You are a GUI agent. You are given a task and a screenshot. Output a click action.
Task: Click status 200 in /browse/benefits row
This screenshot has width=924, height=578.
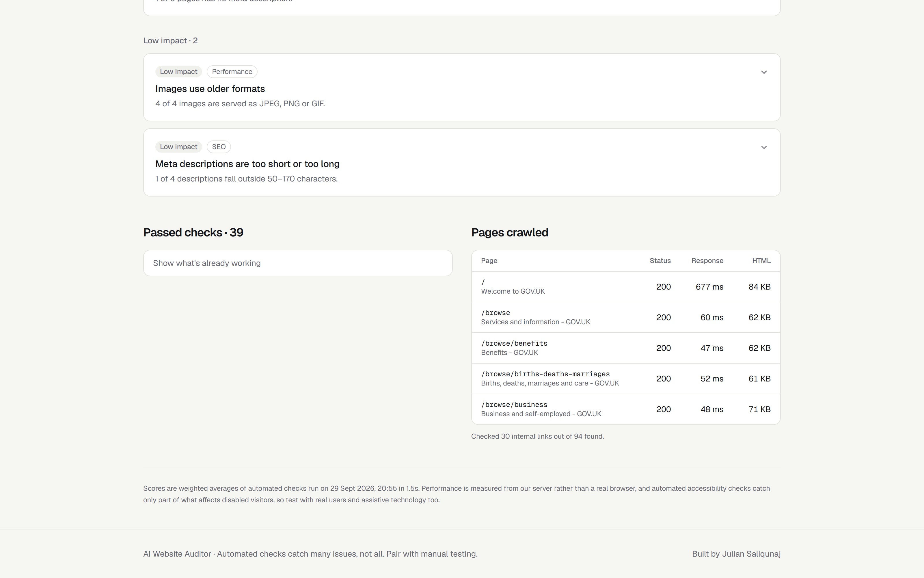664,348
